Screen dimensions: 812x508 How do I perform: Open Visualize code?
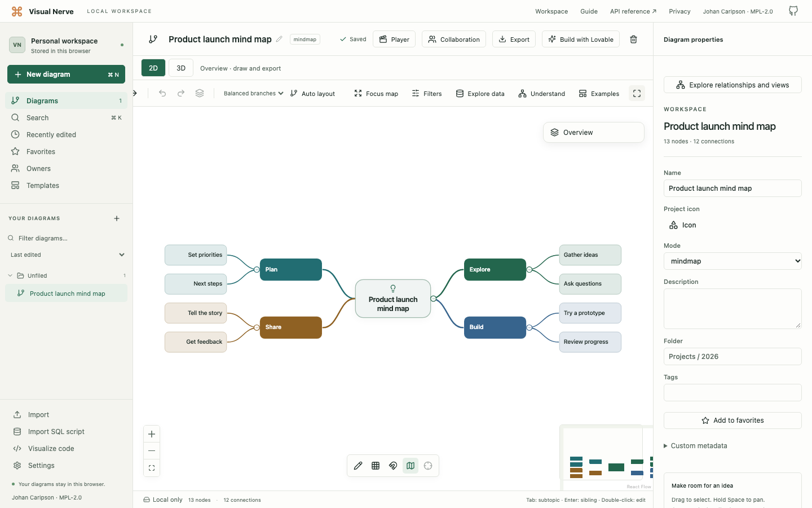(x=67, y=449)
